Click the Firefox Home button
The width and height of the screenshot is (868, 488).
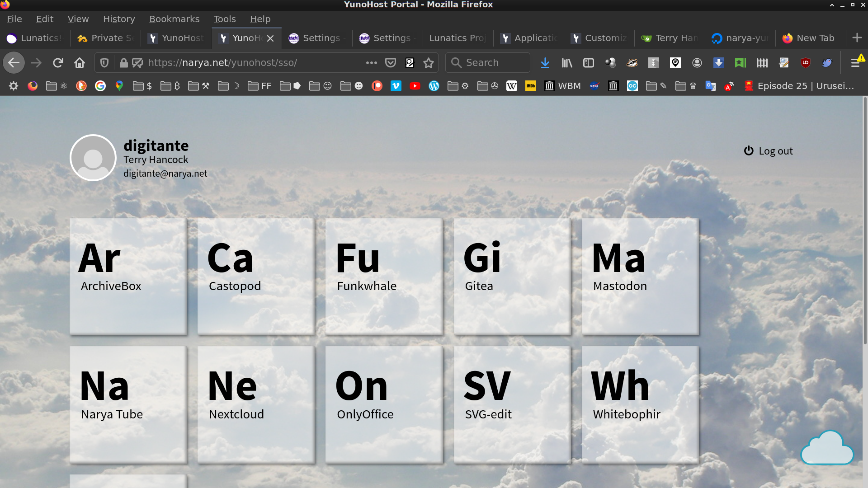(80, 63)
